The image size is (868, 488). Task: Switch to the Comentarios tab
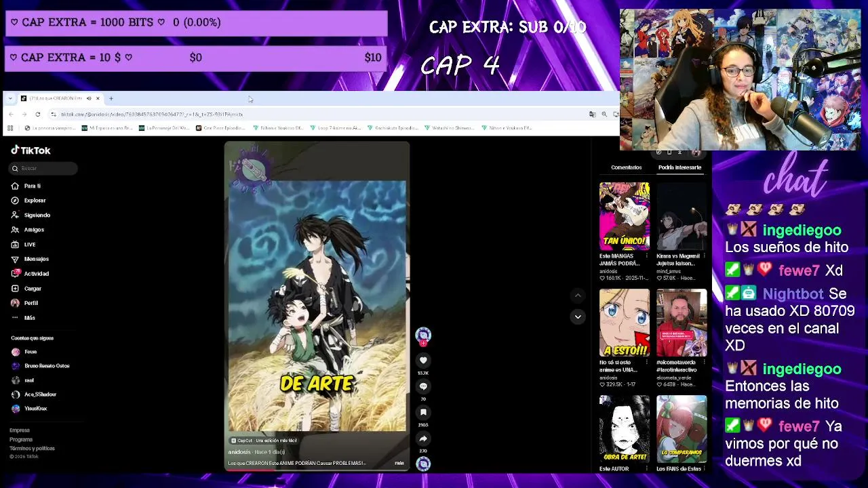(x=626, y=167)
